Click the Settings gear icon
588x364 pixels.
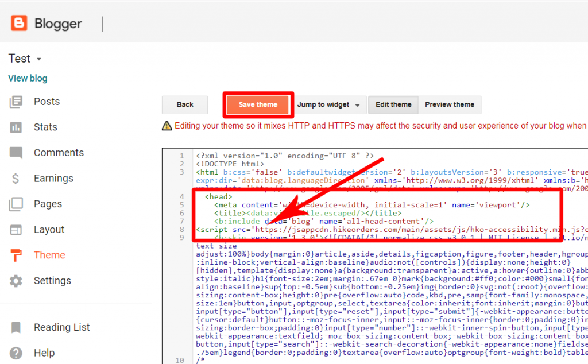coord(16,281)
